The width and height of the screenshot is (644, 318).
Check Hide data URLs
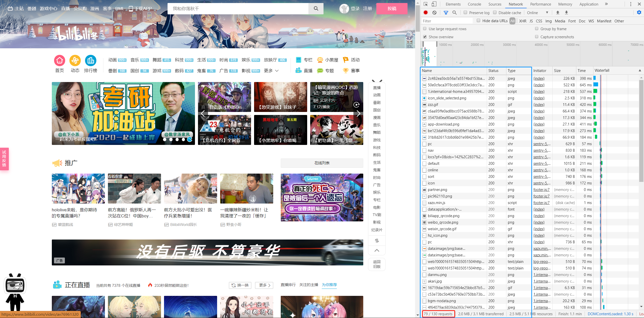[x=478, y=21]
